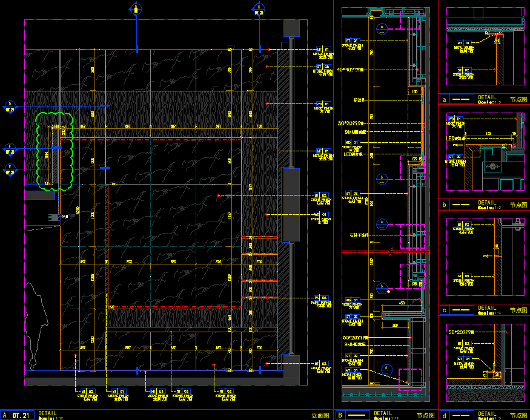Select the 40*40 annotation in section B

click(x=350, y=70)
